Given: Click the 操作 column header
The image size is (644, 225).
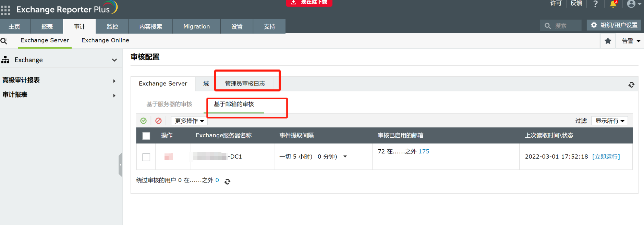Looking at the screenshot, I should (x=167, y=136).
